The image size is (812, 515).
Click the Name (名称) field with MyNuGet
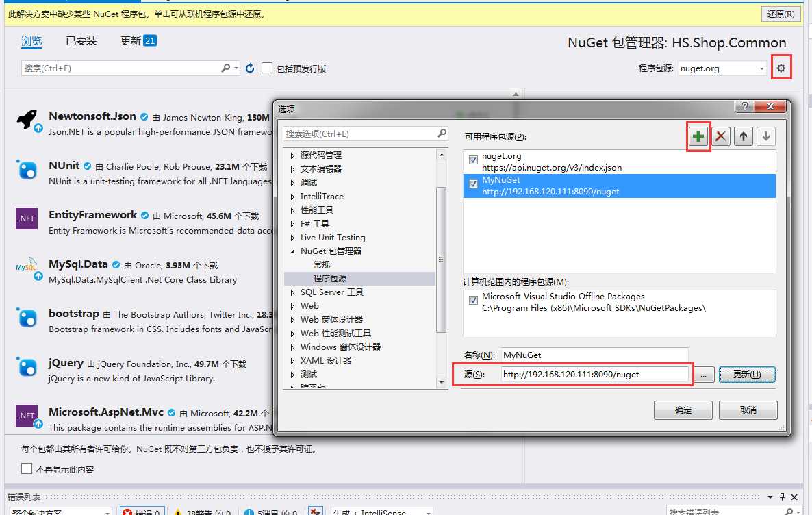tap(594, 355)
